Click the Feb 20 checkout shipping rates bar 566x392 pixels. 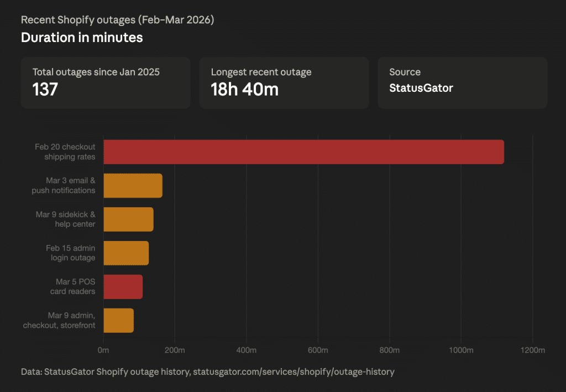[x=303, y=152]
